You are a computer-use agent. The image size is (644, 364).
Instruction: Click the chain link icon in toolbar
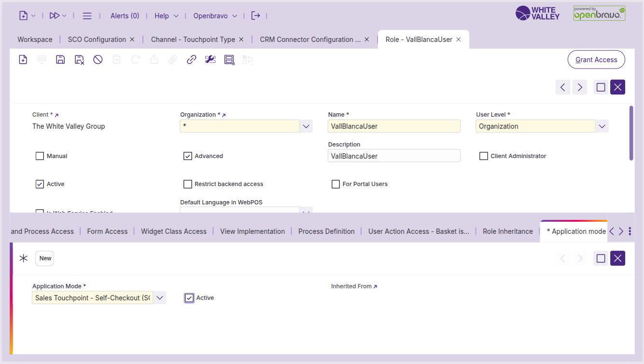(x=192, y=60)
